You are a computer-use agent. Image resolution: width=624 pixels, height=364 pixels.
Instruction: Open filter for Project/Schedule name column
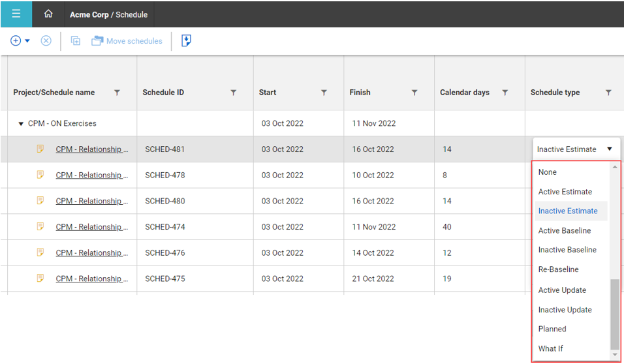[x=117, y=93]
